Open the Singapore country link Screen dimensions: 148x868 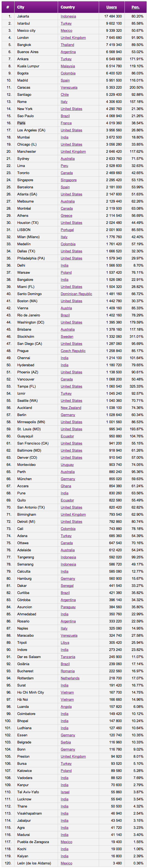[x=68, y=180]
